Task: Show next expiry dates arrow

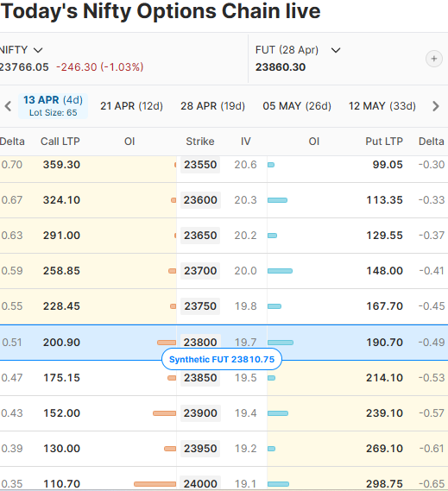Action: click(436, 106)
